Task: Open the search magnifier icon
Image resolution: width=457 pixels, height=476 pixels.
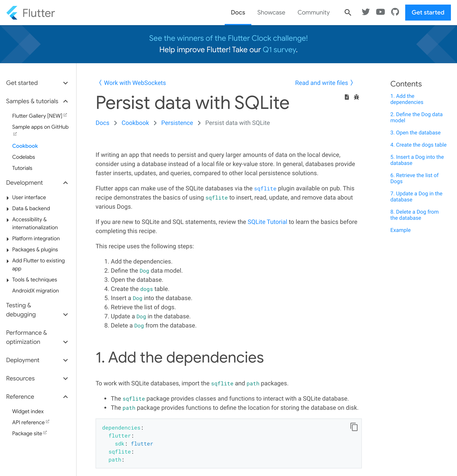Action: point(348,12)
